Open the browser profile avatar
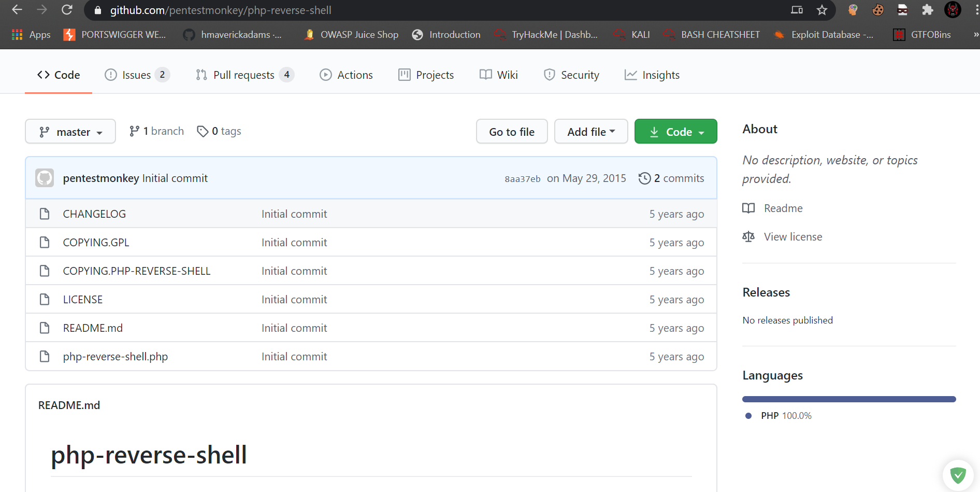The width and height of the screenshot is (980, 492). click(953, 10)
